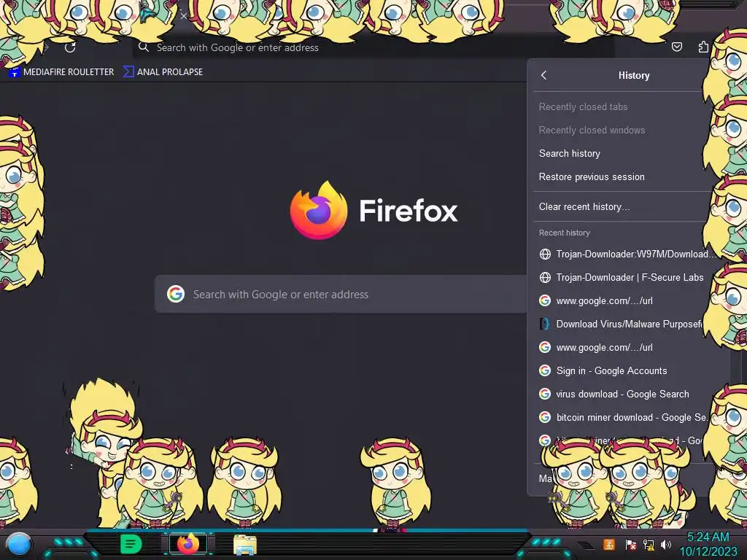Switch to Firefox in the taskbar
747x560 pixels.
tap(188, 544)
